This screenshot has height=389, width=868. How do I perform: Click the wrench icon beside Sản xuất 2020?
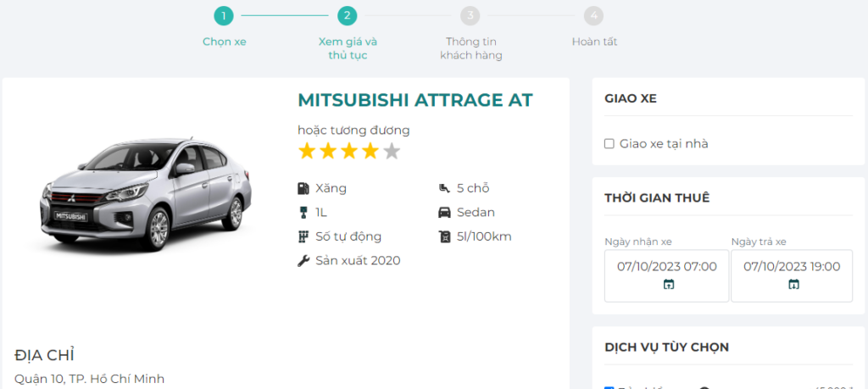coord(303,260)
